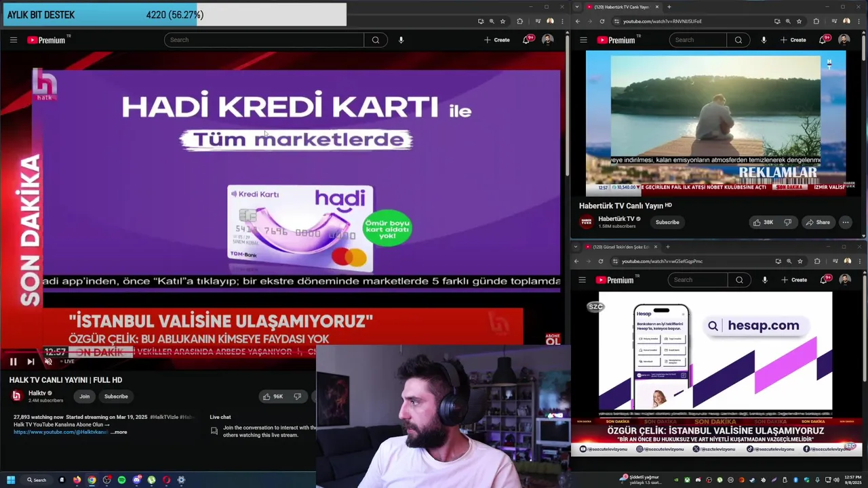Click the Habertürk window address bar URL
868x488 pixels.
click(x=663, y=21)
